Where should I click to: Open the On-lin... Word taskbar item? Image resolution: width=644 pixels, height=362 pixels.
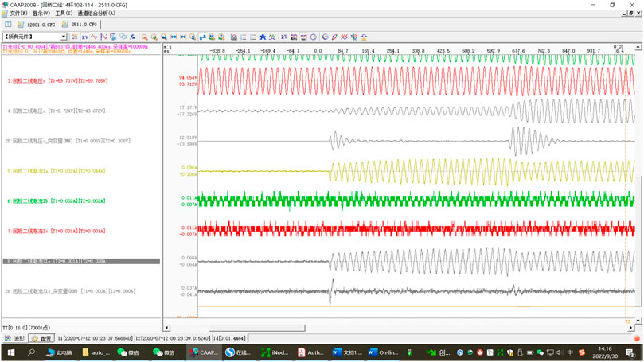383,352
